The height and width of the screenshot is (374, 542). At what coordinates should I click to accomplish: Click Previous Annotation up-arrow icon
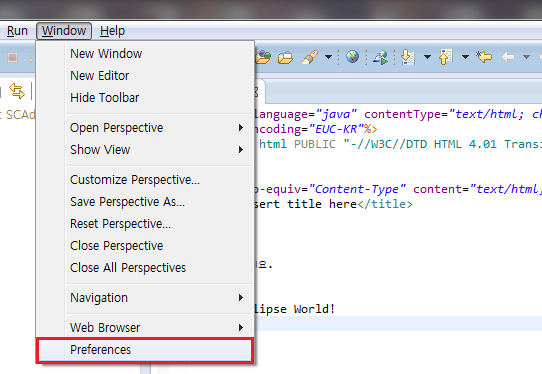446,57
